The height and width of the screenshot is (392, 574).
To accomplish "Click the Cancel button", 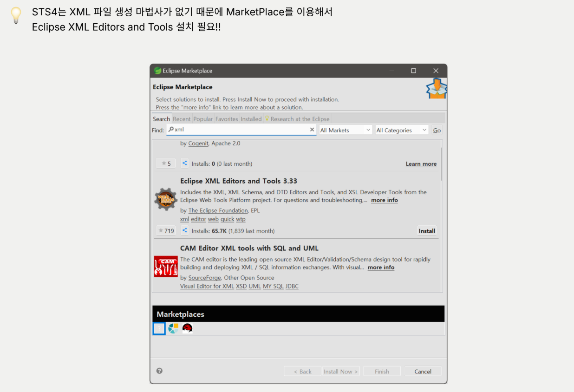I will tap(423, 372).
